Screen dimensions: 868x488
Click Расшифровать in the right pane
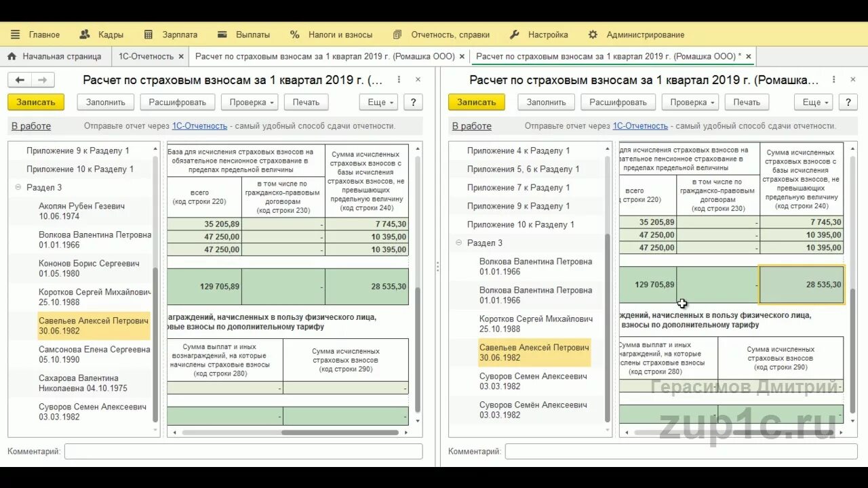tap(618, 102)
